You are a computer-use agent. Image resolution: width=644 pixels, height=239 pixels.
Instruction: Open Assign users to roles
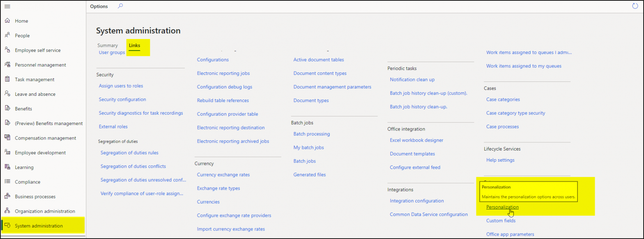point(121,86)
